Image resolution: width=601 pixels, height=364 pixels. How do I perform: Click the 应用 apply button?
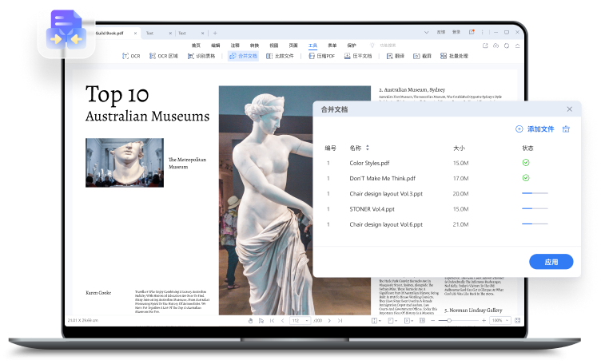pos(551,262)
